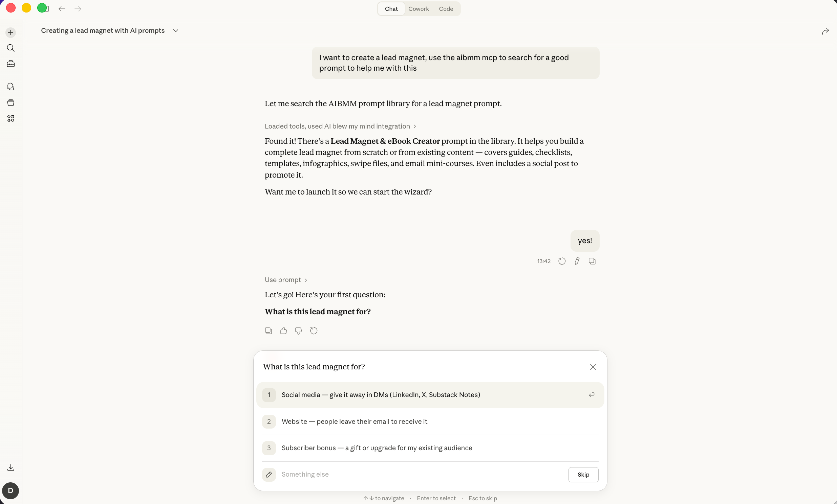Select option 3 Subscriber bonus

pyautogui.click(x=430, y=448)
